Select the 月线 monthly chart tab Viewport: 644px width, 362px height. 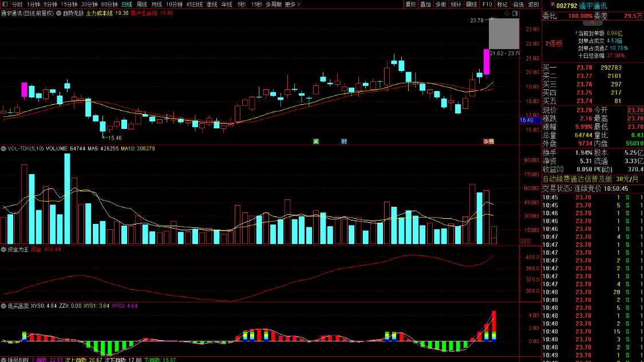click(156, 5)
